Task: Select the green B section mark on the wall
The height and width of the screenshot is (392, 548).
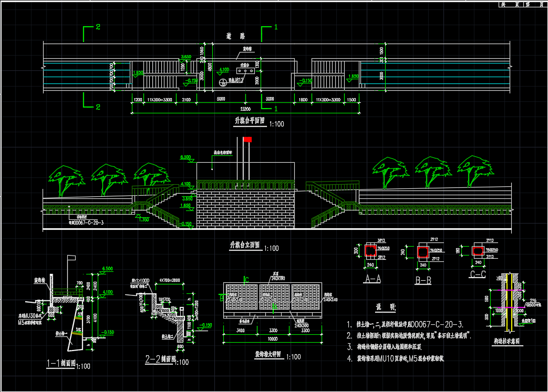Action: (222, 298)
